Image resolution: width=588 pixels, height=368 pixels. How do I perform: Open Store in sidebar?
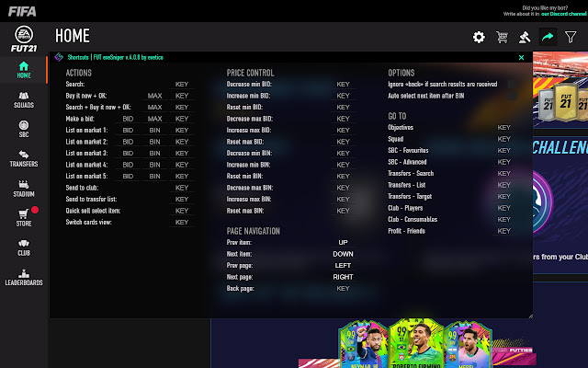point(24,218)
